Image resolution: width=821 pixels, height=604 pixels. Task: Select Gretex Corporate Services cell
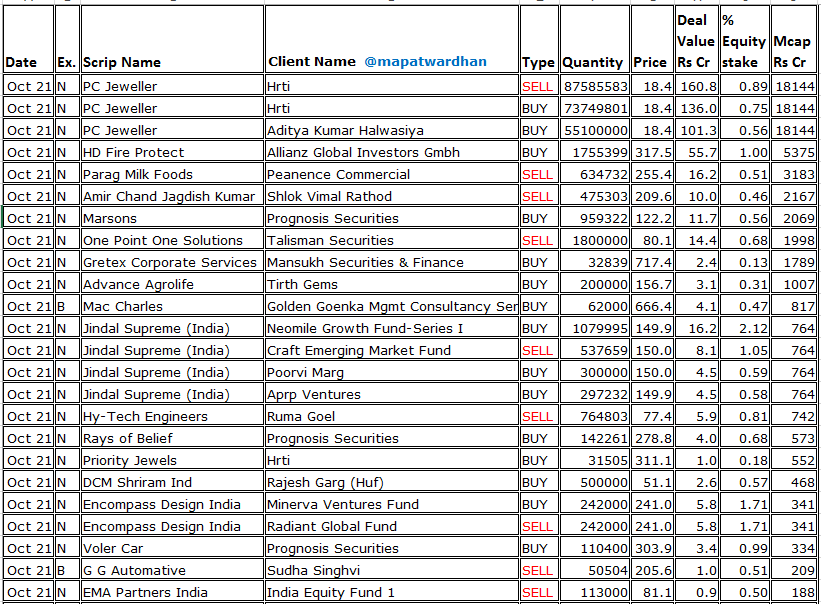172,262
